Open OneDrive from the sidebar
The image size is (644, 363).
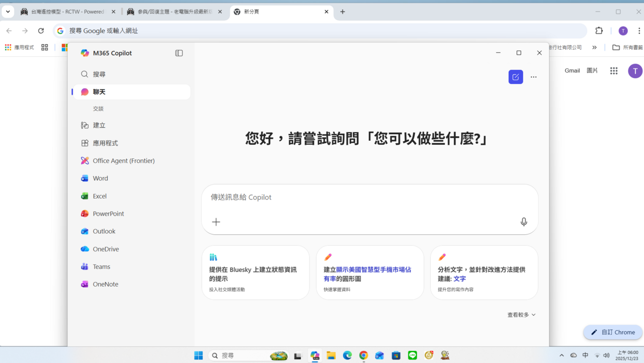pos(105,248)
